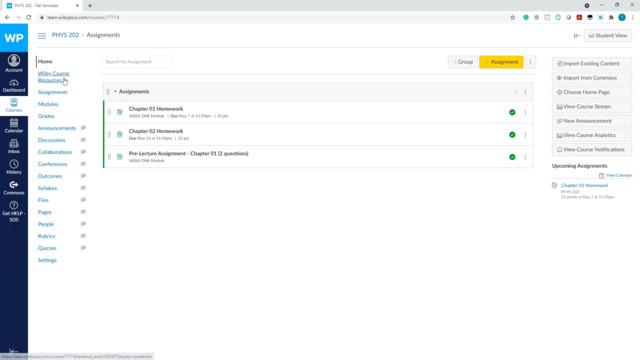Open the View Calendar link
Image resolution: width=640 pixels, height=360 pixels.
tap(619, 176)
